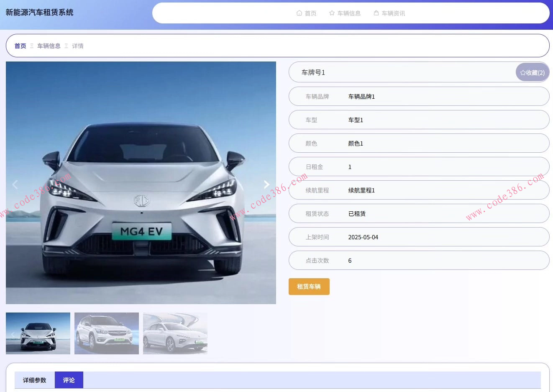553x392 pixels.
Task: Click the third sedan thumbnail below the carousel
Action: pos(175,333)
